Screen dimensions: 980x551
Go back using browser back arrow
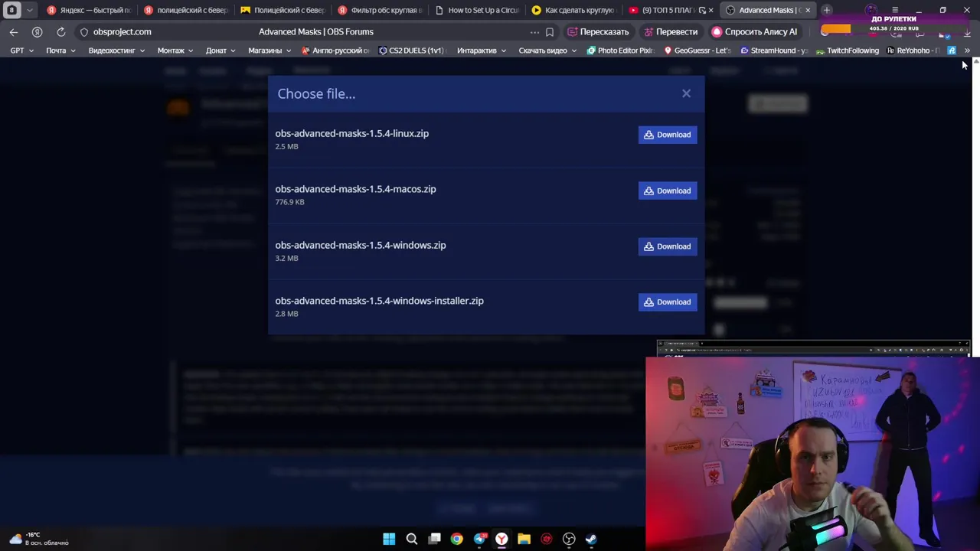(14, 31)
